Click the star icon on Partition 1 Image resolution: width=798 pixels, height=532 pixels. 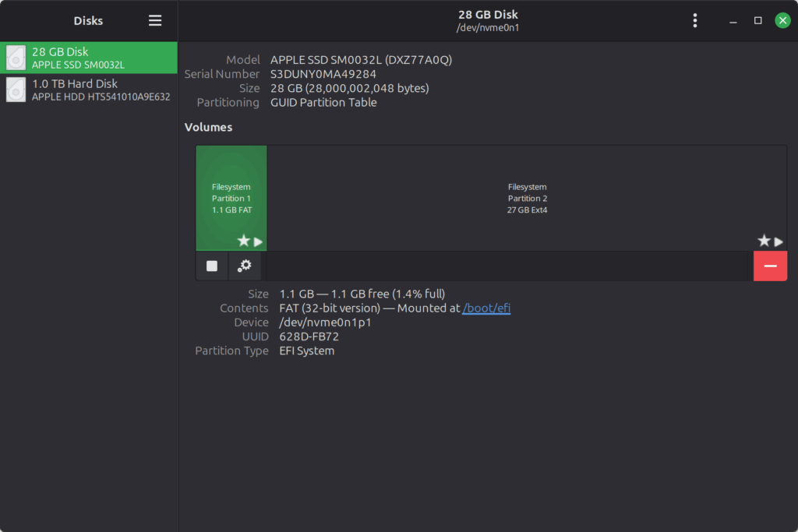tap(243, 241)
